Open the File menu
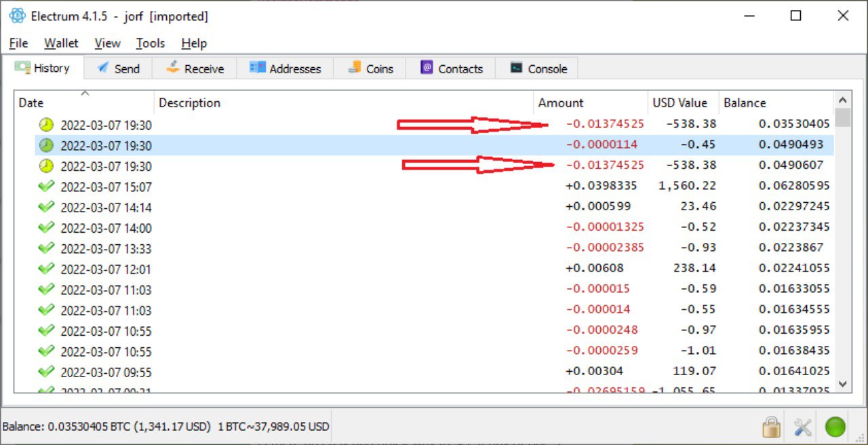The width and height of the screenshot is (868, 445). (18, 43)
